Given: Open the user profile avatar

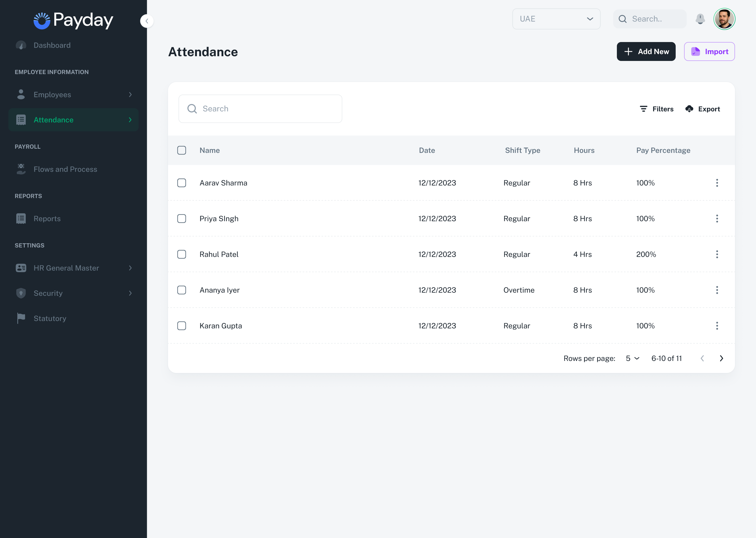Looking at the screenshot, I should [724, 19].
